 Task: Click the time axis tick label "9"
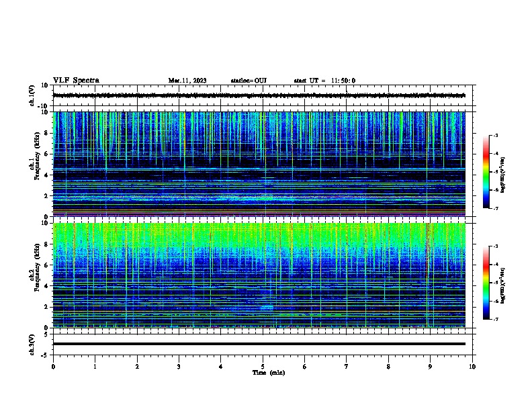[430, 367]
